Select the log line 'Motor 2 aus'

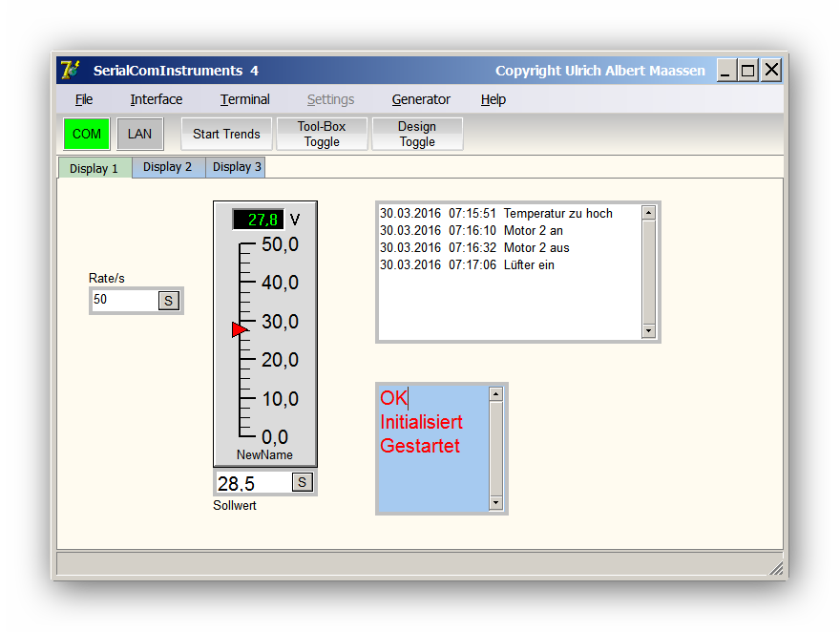pyautogui.click(x=474, y=247)
